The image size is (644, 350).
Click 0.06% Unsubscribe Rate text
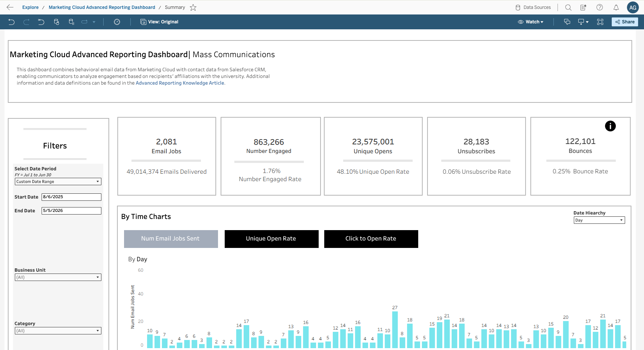(x=477, y=172)
